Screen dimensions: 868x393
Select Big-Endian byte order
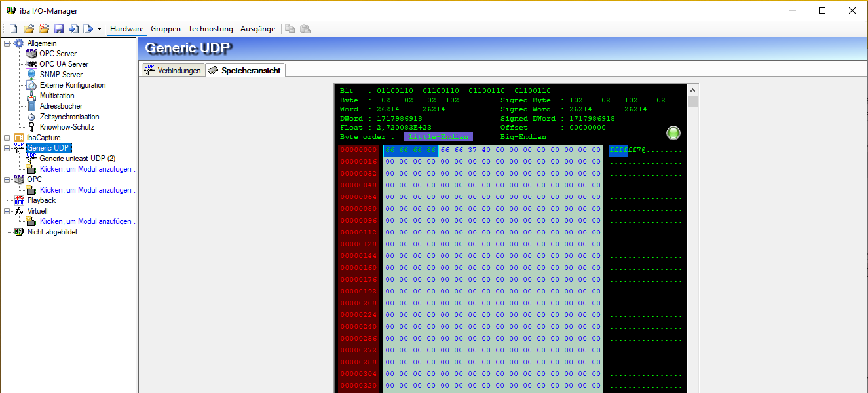pos(523,137)
